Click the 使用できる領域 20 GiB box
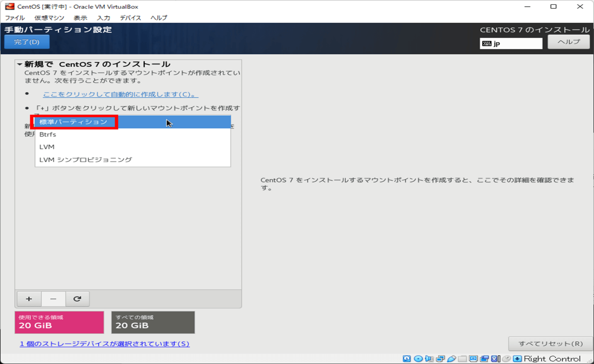Image resolution: width=594 pixels, height=364 pixels. [59, 322]
